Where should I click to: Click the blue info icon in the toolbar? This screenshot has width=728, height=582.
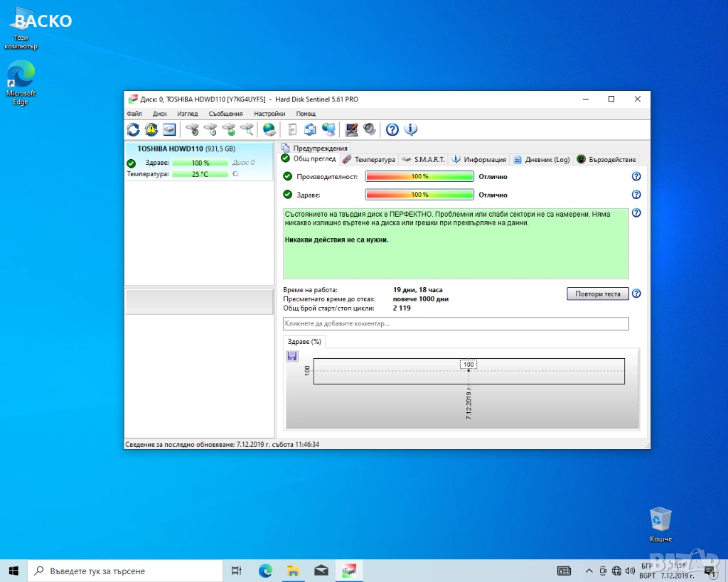pyautogui.click(x=410, y=129)
